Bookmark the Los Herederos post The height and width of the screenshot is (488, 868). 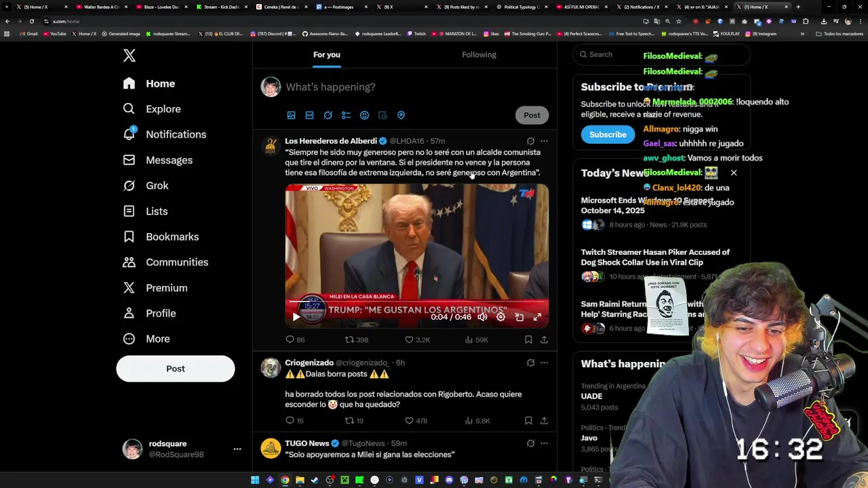528,340
